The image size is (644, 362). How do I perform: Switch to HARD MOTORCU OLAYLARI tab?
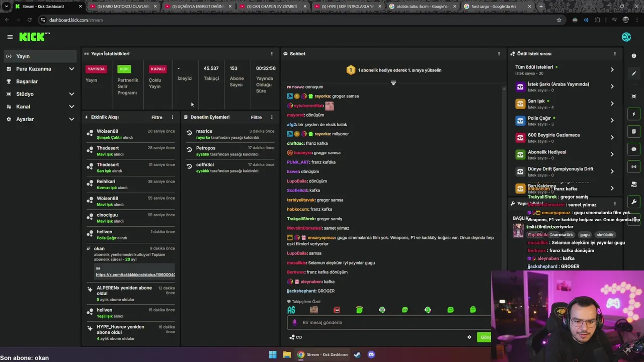click(x=123, y=7)
